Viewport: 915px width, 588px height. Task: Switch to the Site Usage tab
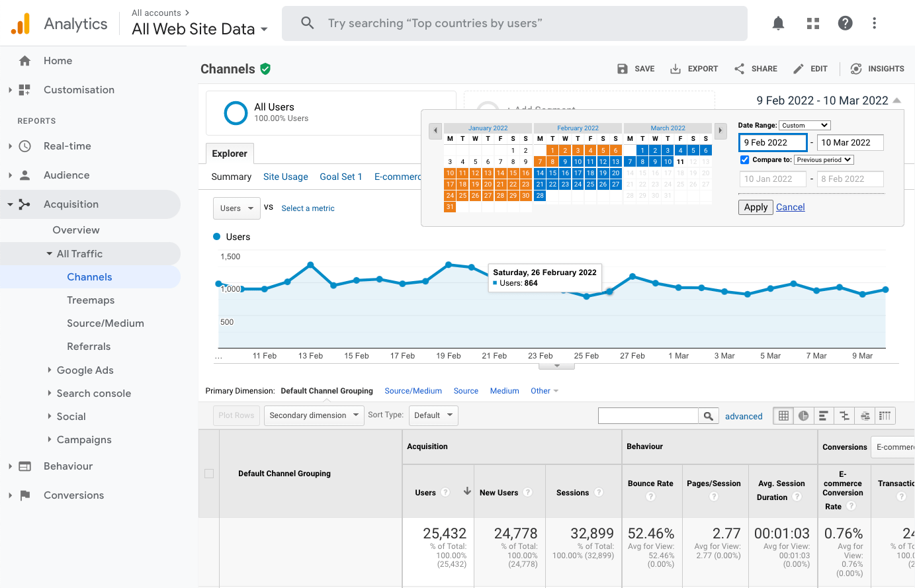[x=285, y=177]
